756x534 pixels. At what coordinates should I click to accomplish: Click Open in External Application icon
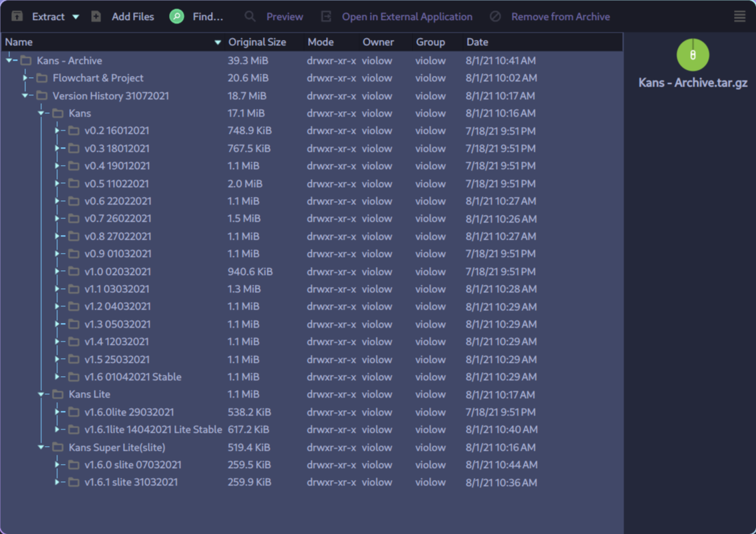click(x=326, y=17)
